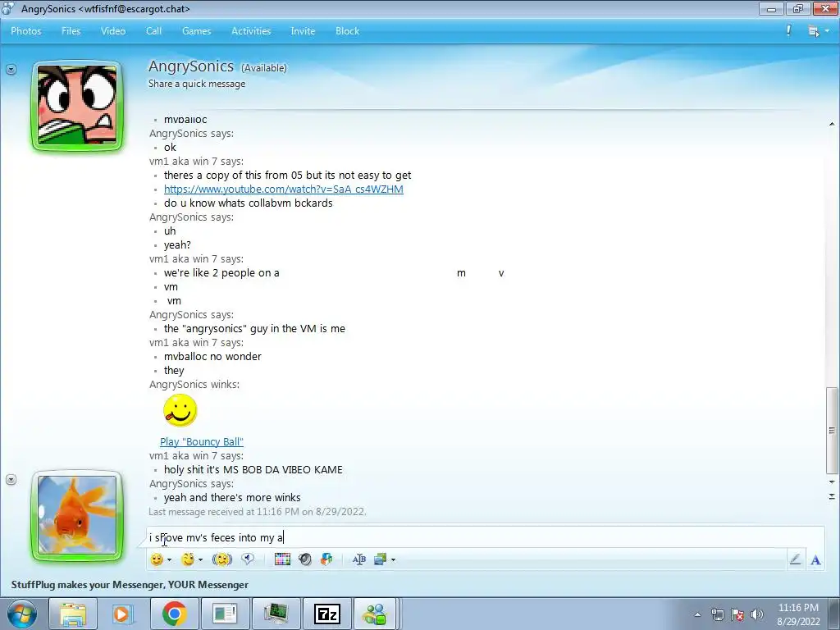Screen dimensions: 840x630
Task: Start a Video call
Action: coord(113,31)
